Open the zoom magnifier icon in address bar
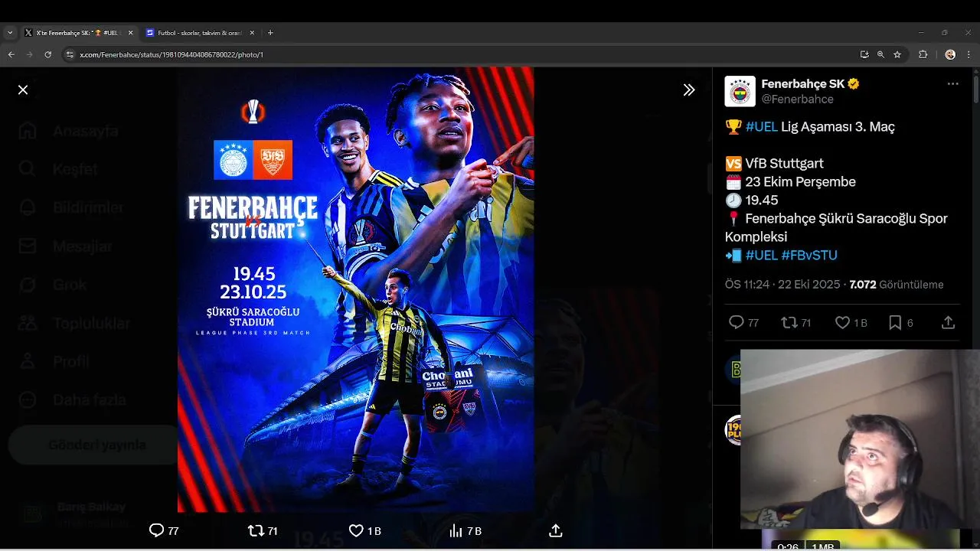 point(880,54)
